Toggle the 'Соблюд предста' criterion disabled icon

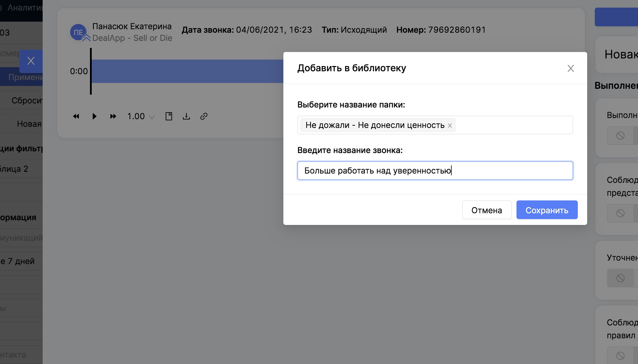click(x=620, y=213)
